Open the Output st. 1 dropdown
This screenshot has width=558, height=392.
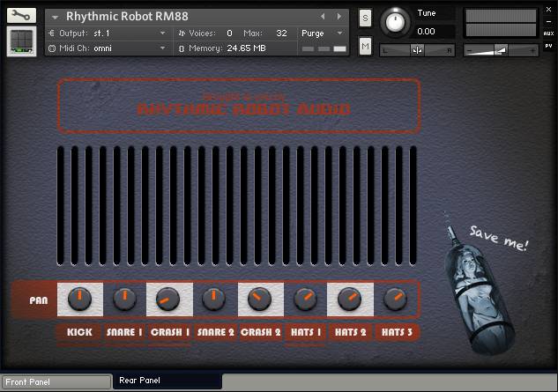click(x=110, y=33)
